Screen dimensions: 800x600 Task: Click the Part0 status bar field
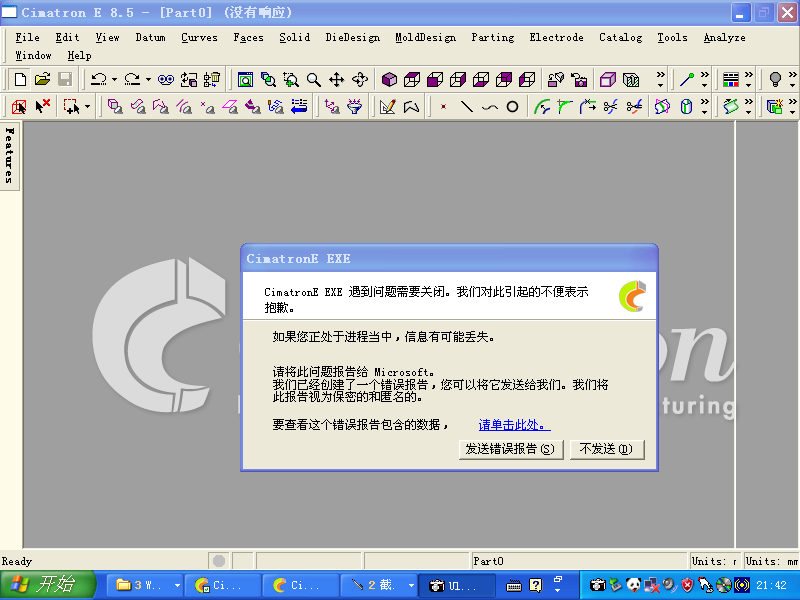coord(579,561)
